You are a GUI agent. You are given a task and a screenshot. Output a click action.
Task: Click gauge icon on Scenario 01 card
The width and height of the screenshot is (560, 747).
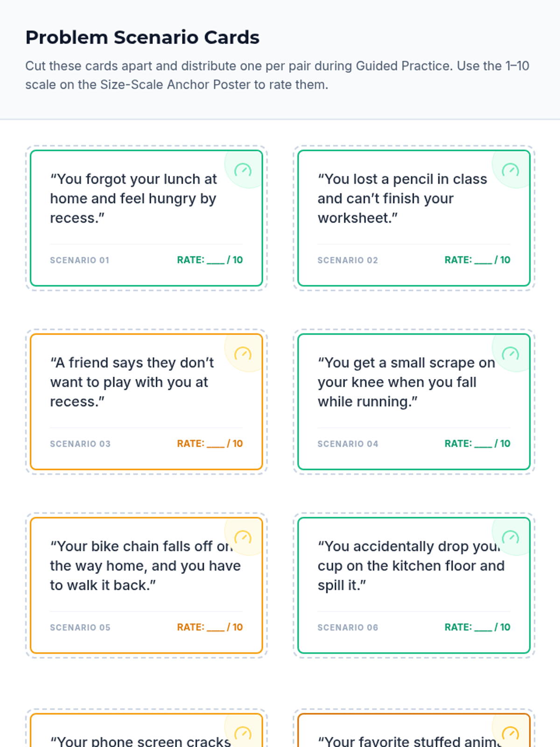pos(243,170)
